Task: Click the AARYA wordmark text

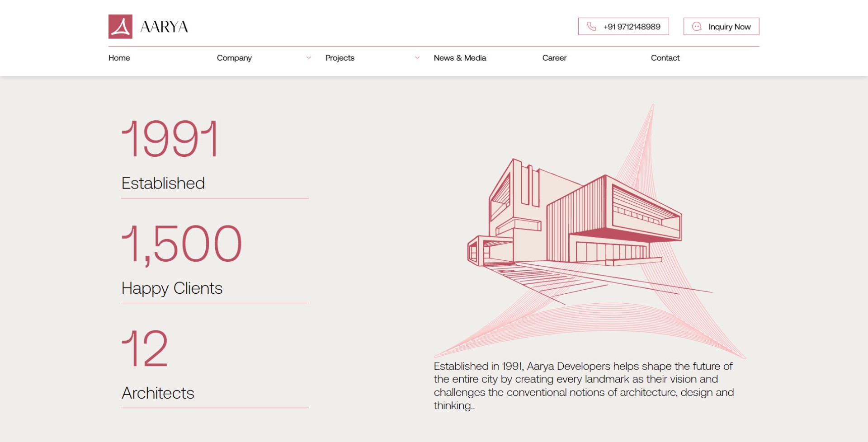Action: tap(164, 27)
